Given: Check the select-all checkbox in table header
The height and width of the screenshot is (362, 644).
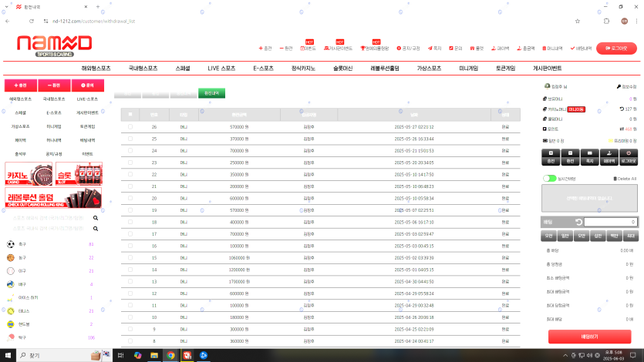Looking at the screenshot, I should coord(130,114).
